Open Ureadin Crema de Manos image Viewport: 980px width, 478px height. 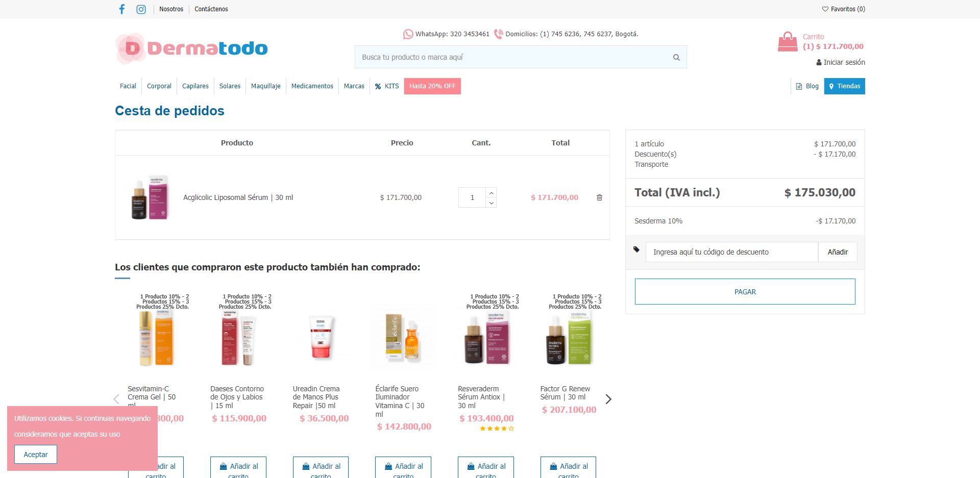(321, 337)
